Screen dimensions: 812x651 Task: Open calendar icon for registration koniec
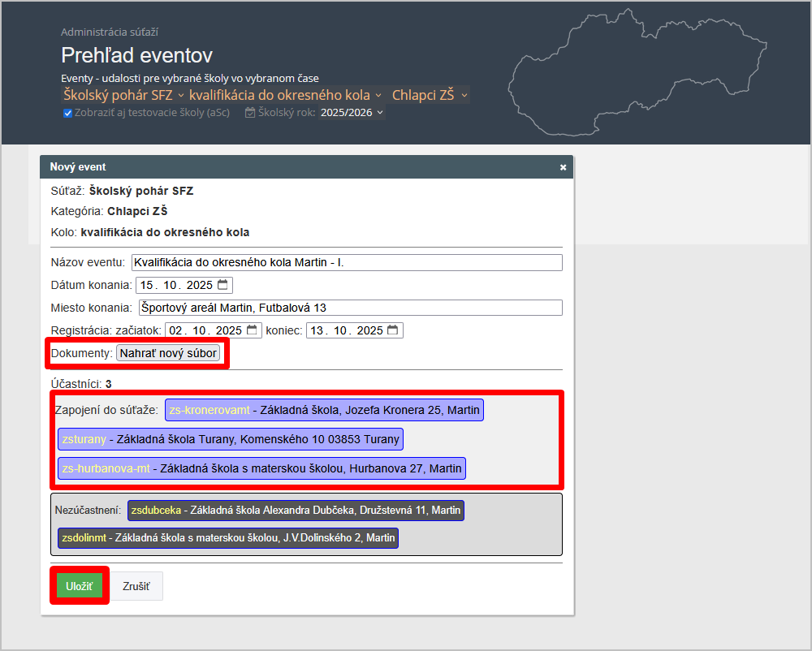pyautogui.click(x=393, y=330)
